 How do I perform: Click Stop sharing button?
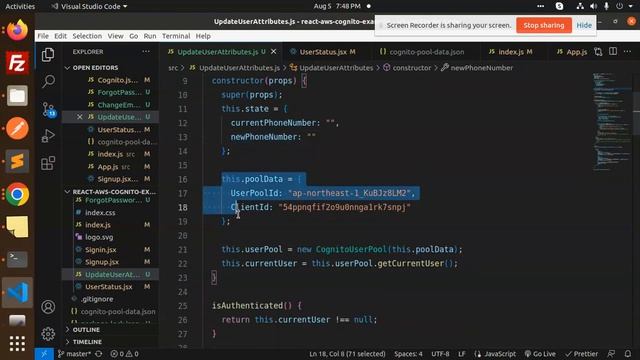coord(544,25)
